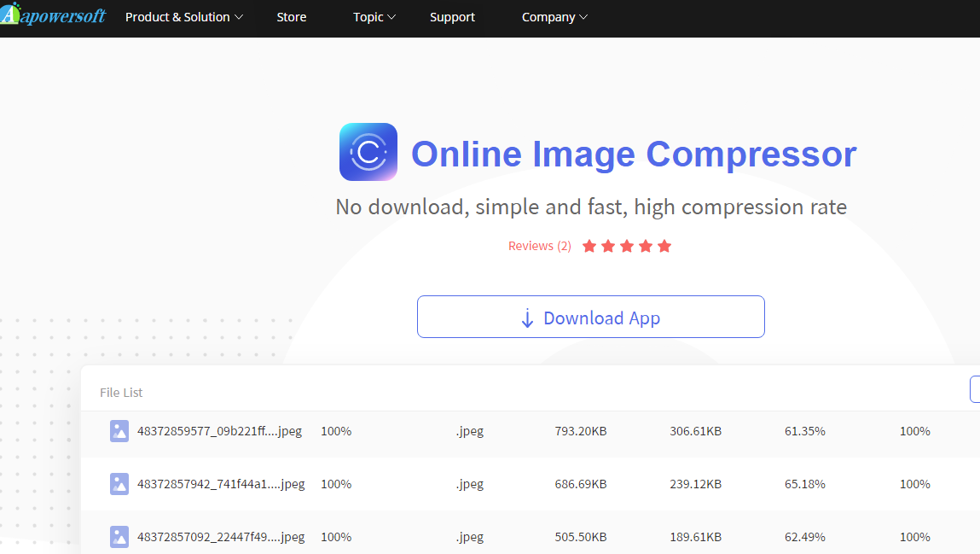The image size is (980, 554).
Task: Click image icon for 48372857942 file
Action: pos(119,484)
